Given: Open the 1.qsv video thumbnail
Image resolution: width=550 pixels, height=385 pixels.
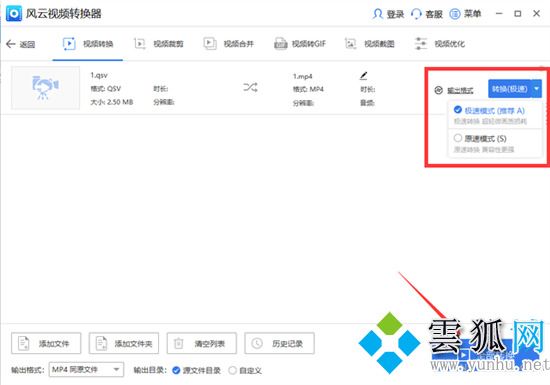Looking at the screenshot, I should [x=46, y=88].
